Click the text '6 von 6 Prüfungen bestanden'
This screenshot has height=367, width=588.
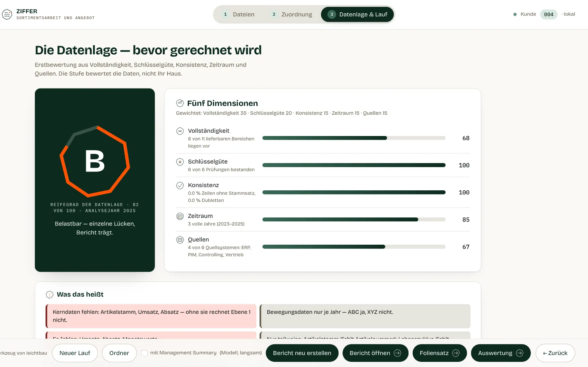(x=221, y=169)
